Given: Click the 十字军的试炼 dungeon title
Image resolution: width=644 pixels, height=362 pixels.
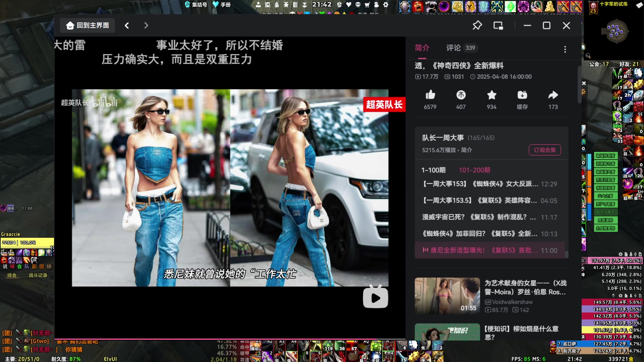Looking at the screenshot, I should 613,4.
